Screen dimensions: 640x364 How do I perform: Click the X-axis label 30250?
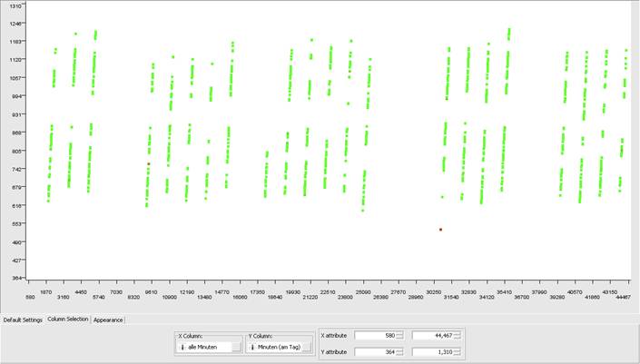[433, 292]
